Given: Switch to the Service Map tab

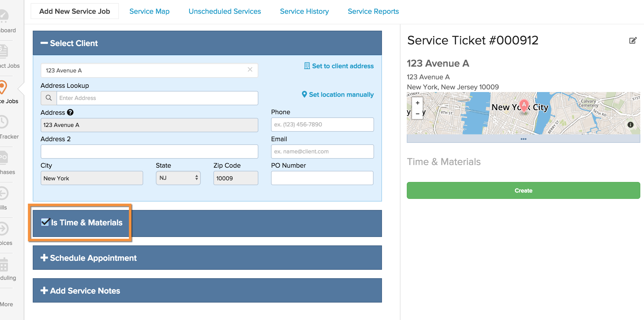Looking at the screenshot, I should click(149, 11).
